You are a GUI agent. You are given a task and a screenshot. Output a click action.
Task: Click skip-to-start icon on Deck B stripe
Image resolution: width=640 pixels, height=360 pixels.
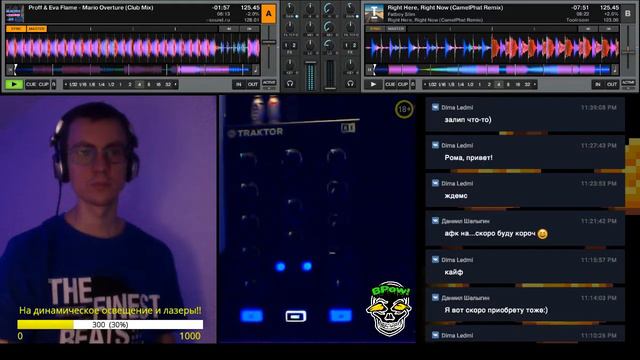click(x=369, y=70)
